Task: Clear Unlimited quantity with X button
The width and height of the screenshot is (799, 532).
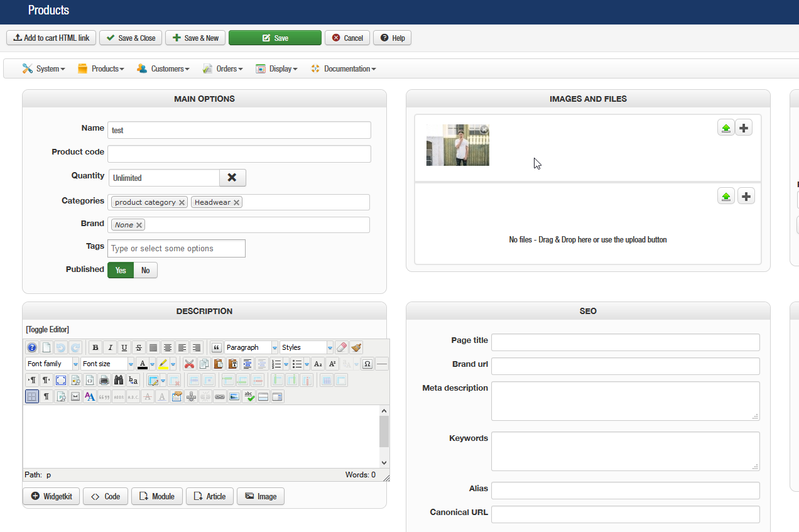Action: 232,178
